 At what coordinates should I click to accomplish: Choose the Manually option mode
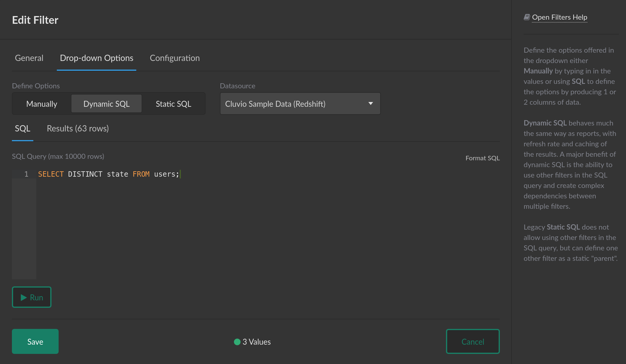coord(42,104)
